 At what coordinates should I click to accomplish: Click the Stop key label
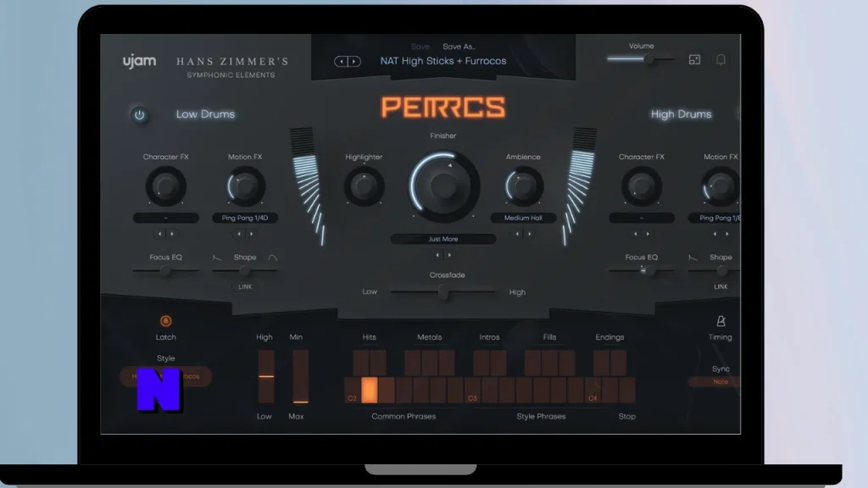(626, 416)
